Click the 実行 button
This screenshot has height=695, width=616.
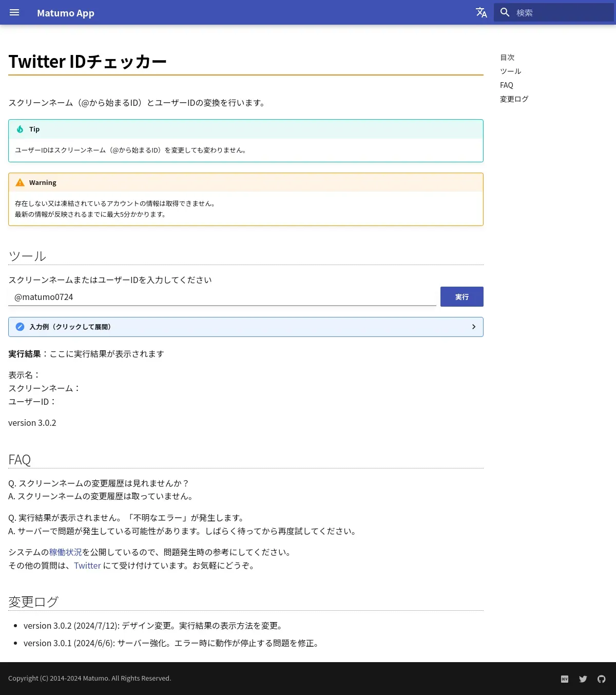point(462,296)
